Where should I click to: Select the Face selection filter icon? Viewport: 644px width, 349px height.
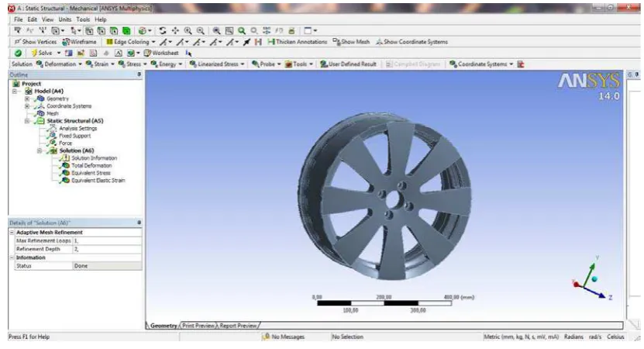coord(114,30)
